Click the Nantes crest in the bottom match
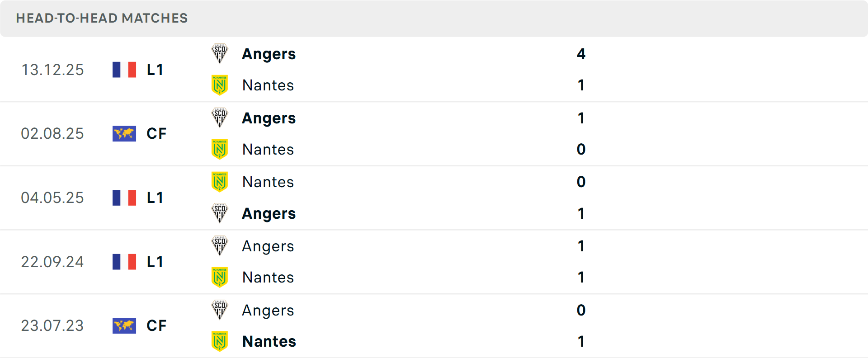The width and height of the screenshot is (868, 358). pyautogui.click(x=220, y=341)
